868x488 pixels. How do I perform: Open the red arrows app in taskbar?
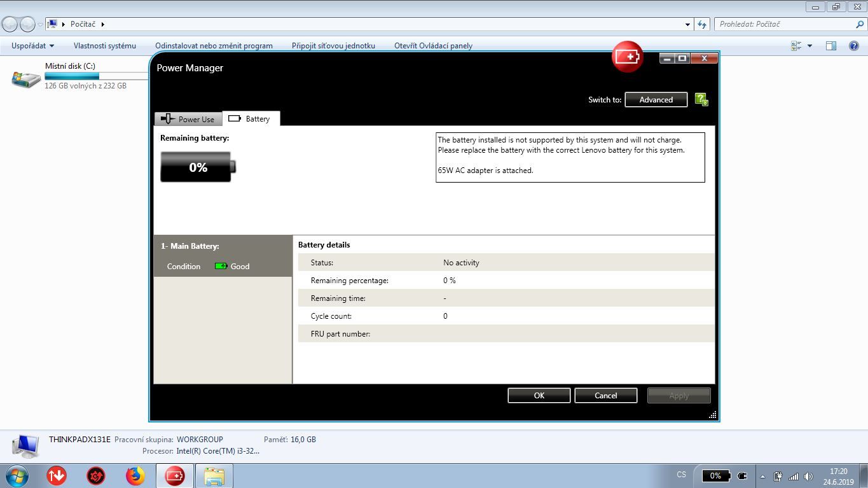pos(57,476)
